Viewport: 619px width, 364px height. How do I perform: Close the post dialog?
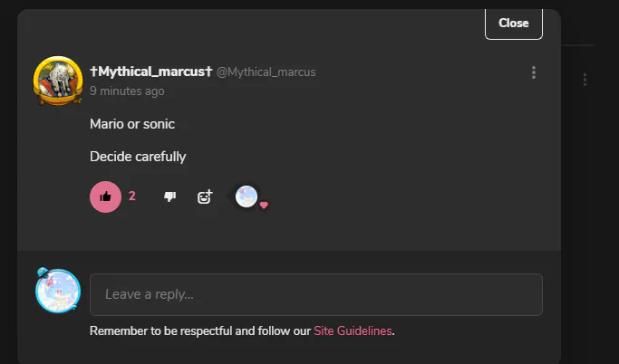pyautogui.click(x=513, y=23)
